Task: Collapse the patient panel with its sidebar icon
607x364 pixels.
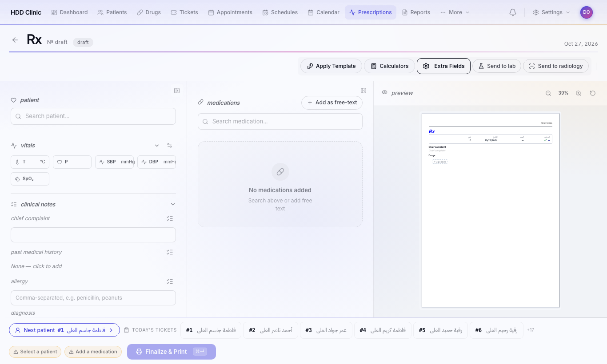Action: click(177, 91)
